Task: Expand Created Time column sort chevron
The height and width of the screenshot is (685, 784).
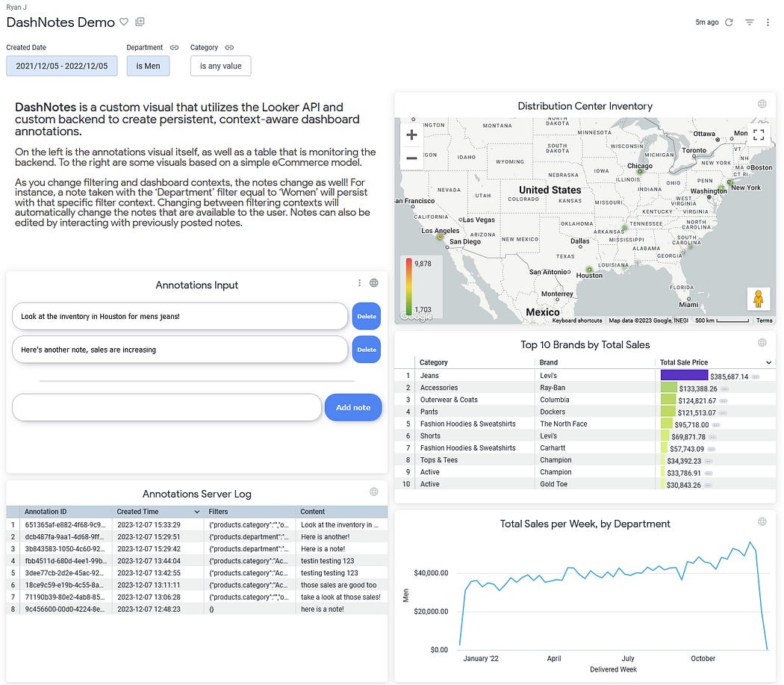Action: pos(197,512)
